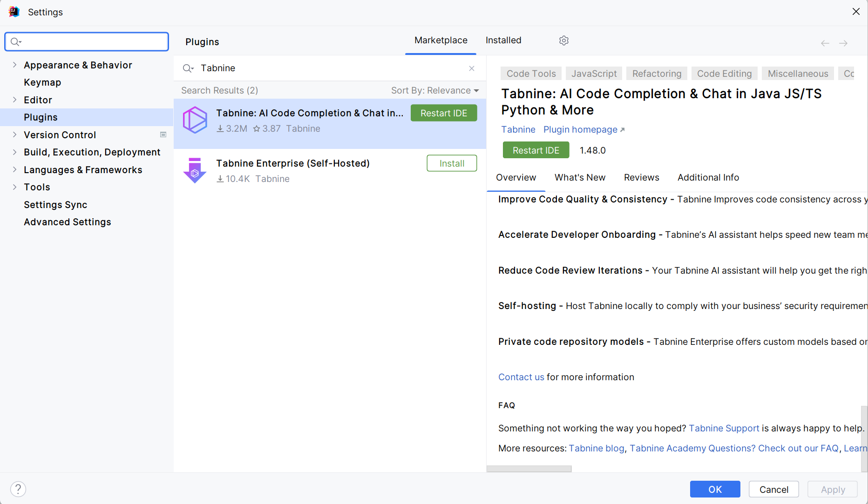Expand the Version Control node
Viewport: 868px width, 504px height.
14,134
